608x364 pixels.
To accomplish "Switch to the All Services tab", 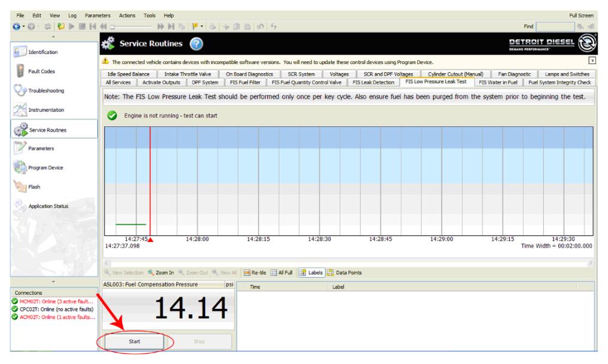I will click(118, 82).
